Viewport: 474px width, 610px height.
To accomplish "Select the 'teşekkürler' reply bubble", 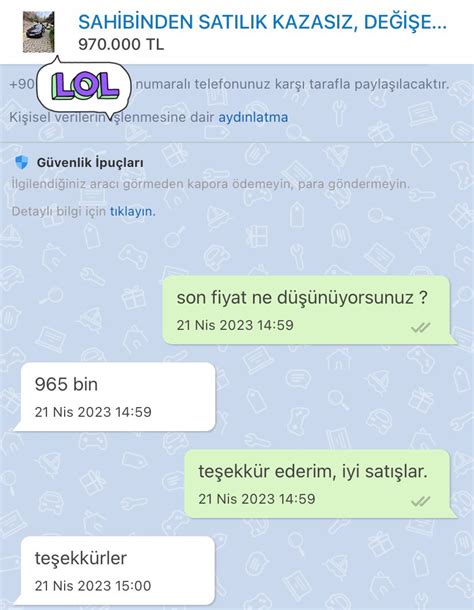I will [x=118, y=570].
